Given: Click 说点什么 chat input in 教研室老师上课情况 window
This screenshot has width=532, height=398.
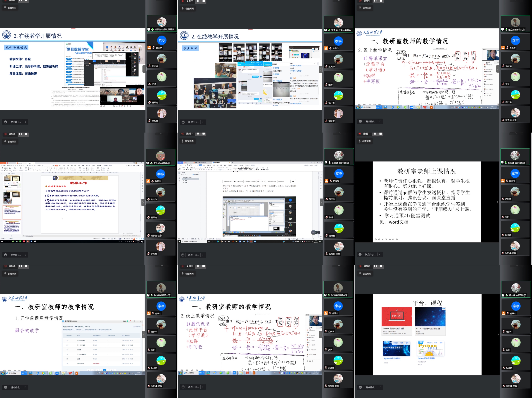Looking at the screenshot, I should [x=370, y=255].
